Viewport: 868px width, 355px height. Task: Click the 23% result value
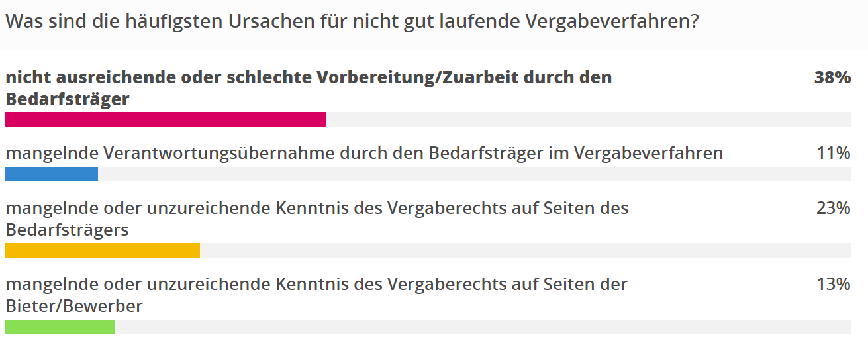click(x=833, y=208)
